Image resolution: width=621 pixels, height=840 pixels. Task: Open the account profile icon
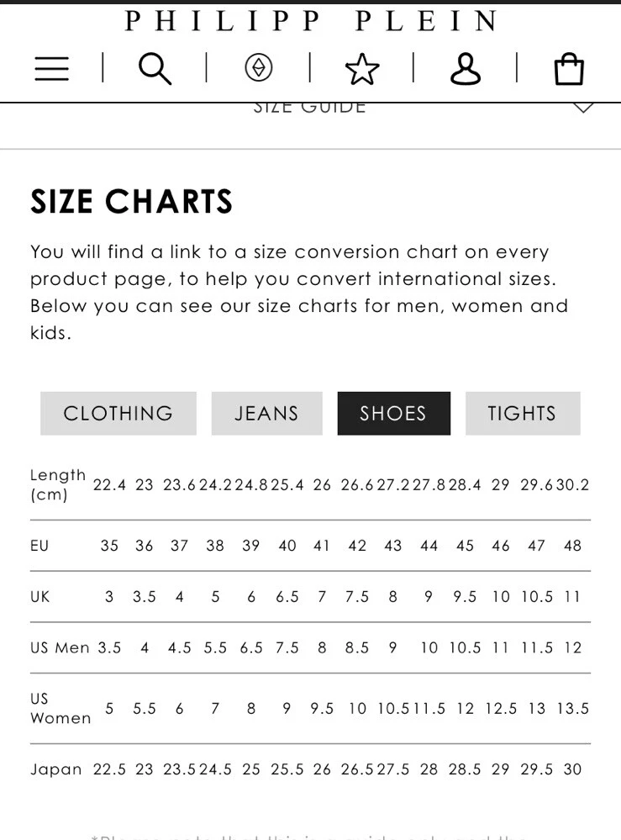click(465, 69)
